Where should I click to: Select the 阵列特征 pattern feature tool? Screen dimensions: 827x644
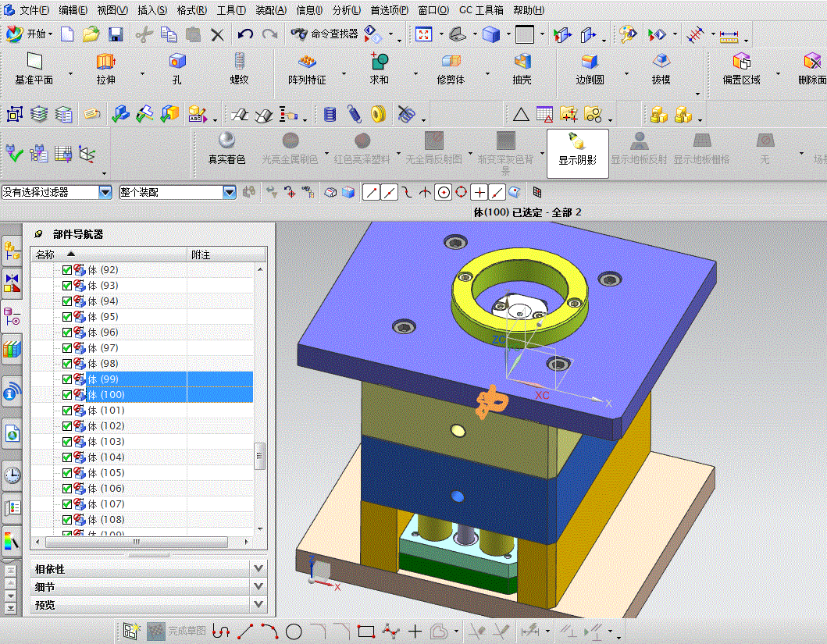point(307,69)
